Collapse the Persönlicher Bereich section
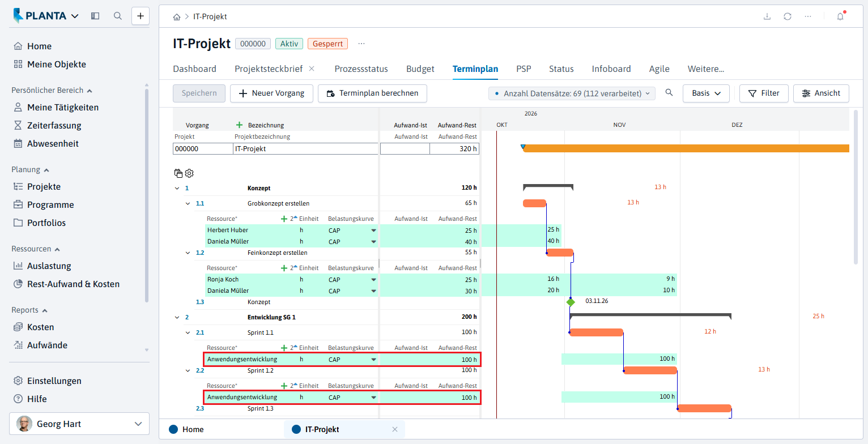The image size is (868, 444). [90, 90]
